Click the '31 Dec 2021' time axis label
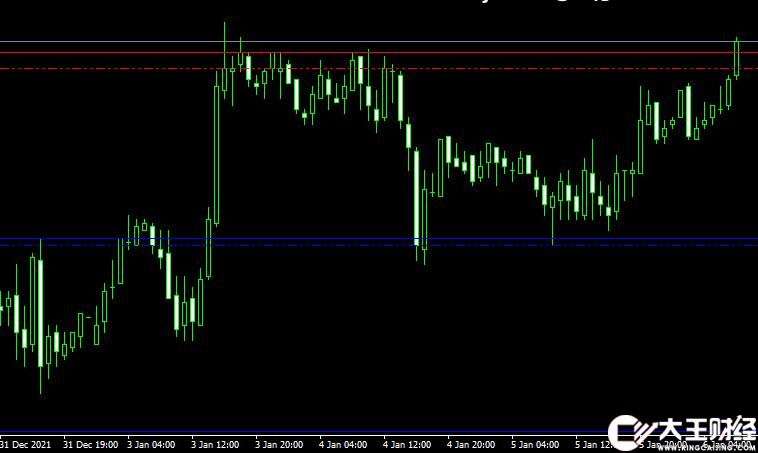 point(25,444)
